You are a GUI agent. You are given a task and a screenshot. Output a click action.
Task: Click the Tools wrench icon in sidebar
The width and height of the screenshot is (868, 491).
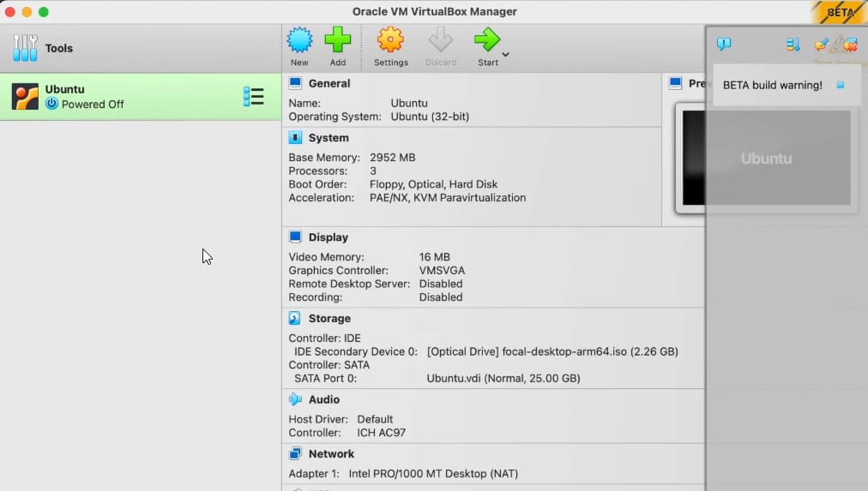pyautogui.click(x=25, y=47)
